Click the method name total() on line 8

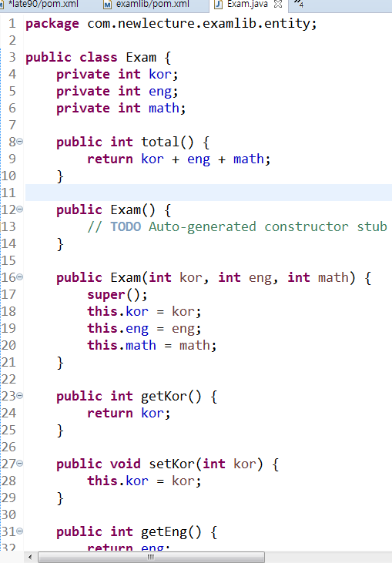(x=167, y=142)
